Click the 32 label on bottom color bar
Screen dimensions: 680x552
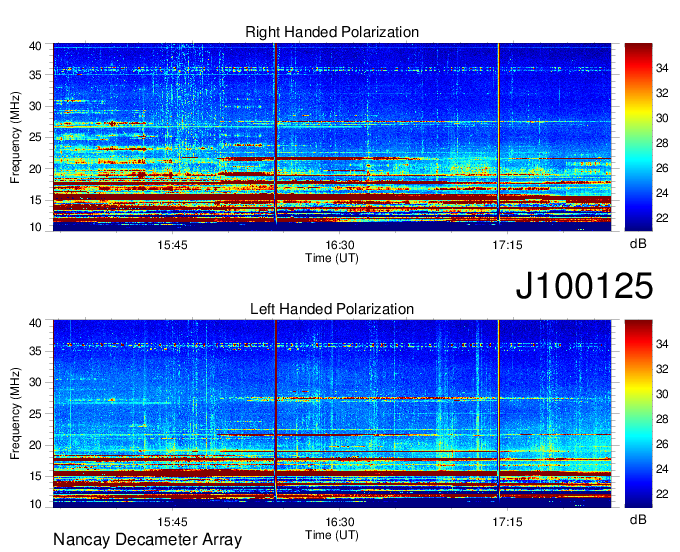[x=662, y=369]
